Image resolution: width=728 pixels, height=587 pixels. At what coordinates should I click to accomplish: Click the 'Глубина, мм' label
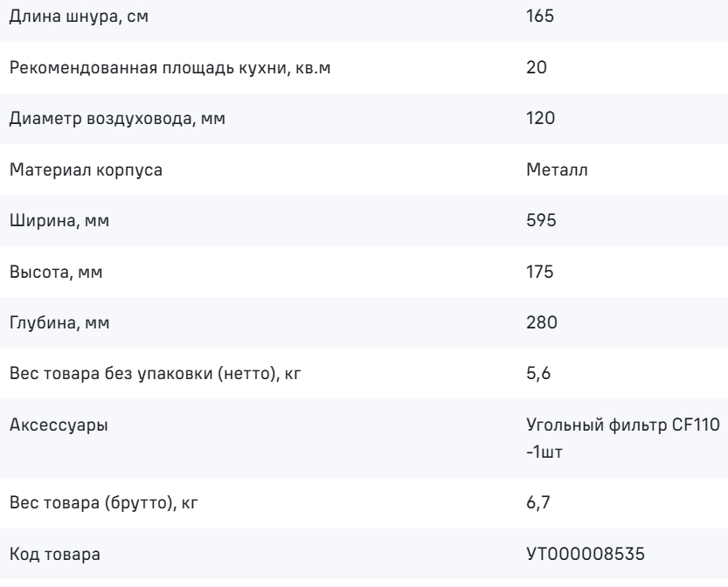pos(59,323)
